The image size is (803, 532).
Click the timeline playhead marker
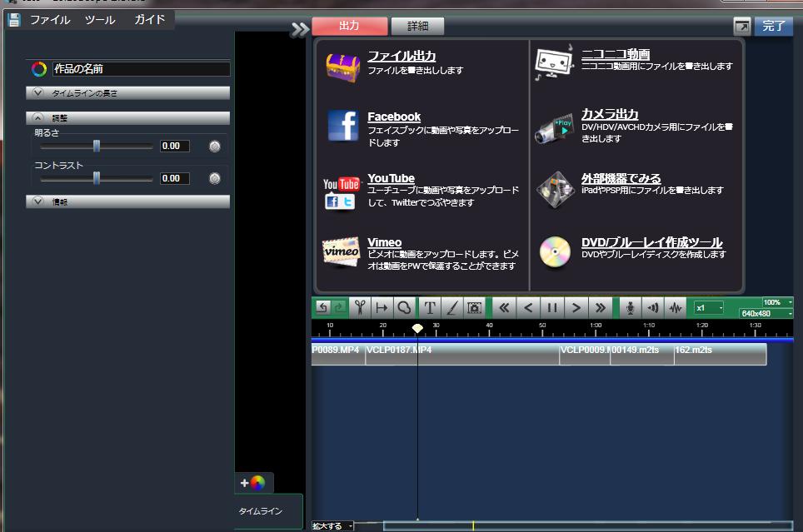click(x=418, y=328)
